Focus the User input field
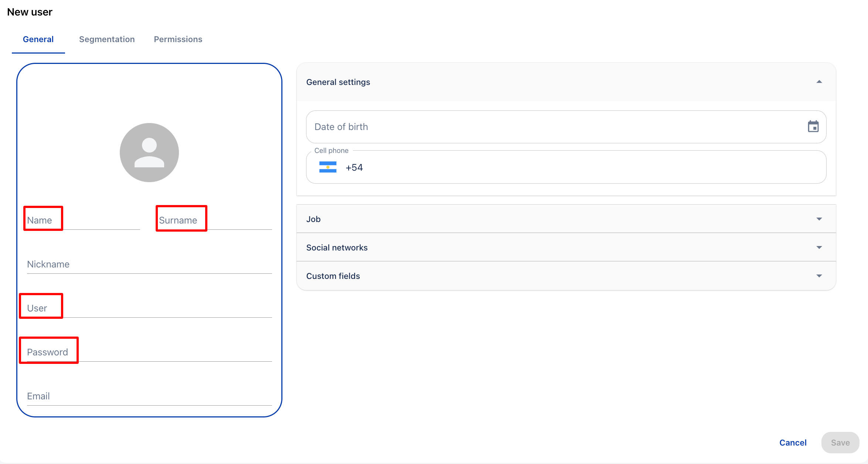Screen dimensions: 868x464 [x=149, y=308]
